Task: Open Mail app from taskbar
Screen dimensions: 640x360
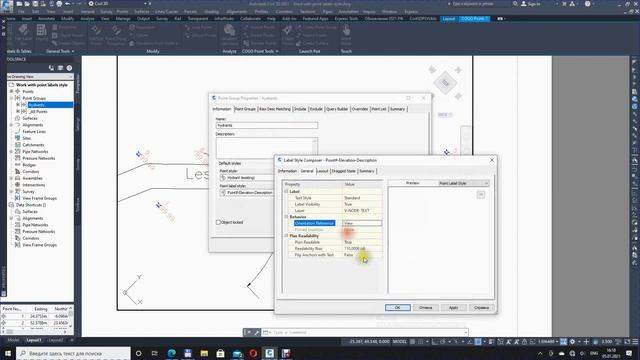Action: tap(237, 353)
